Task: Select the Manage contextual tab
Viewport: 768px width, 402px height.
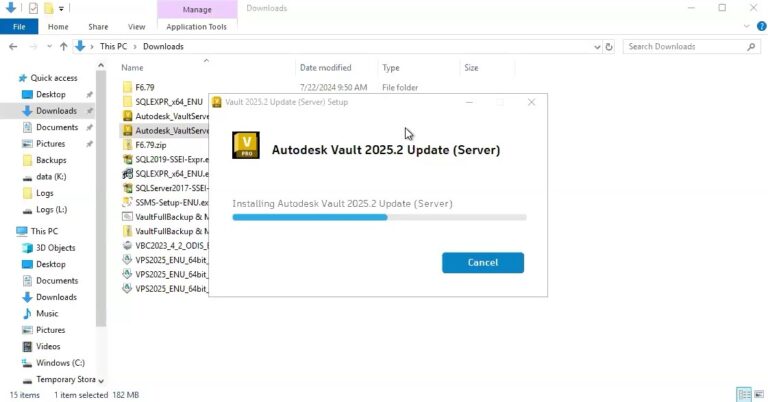Action: (197, 9)
